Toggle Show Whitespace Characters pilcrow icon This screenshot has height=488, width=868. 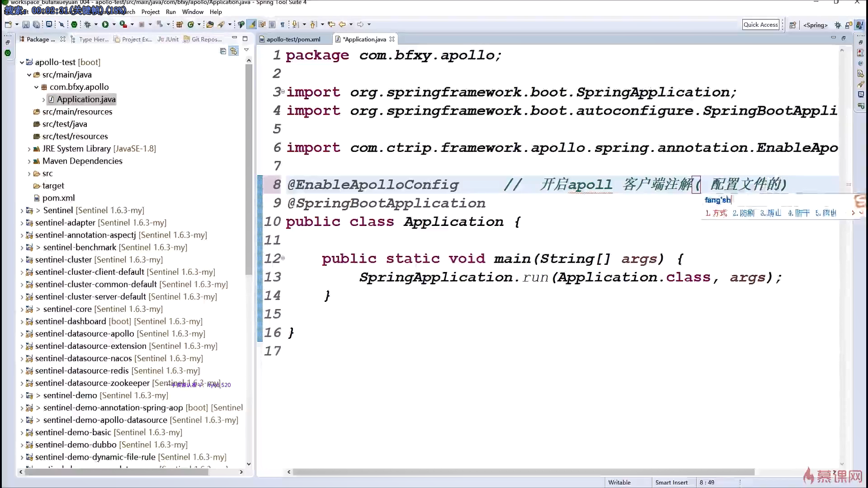point(283,24)
